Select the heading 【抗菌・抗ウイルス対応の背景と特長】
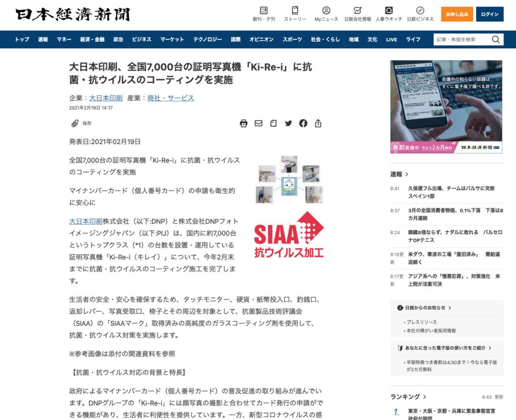516x420 pixels. [128, 372]
